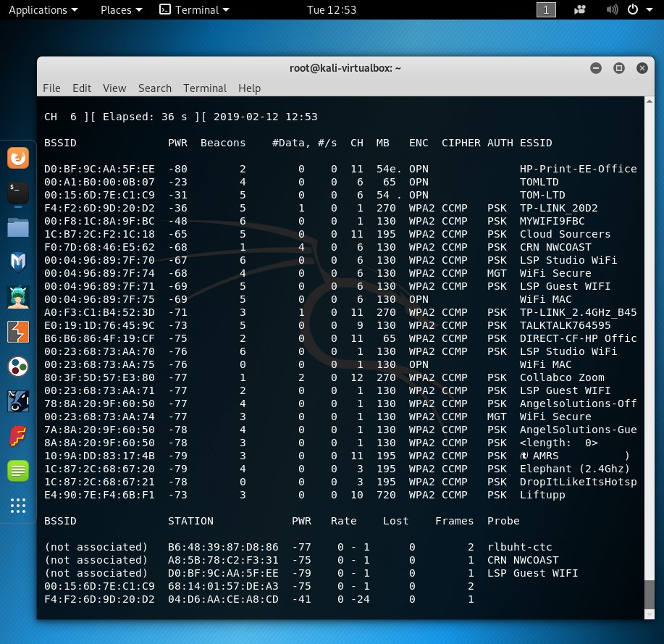Open the clock showing Tue 12:53
Viewport: 664px width, 644px height.
tap(332, 9)
